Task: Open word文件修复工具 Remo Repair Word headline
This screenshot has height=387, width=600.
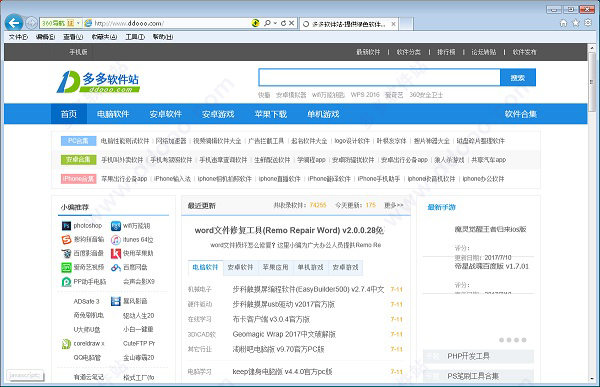Action: [x=289, y=230]
